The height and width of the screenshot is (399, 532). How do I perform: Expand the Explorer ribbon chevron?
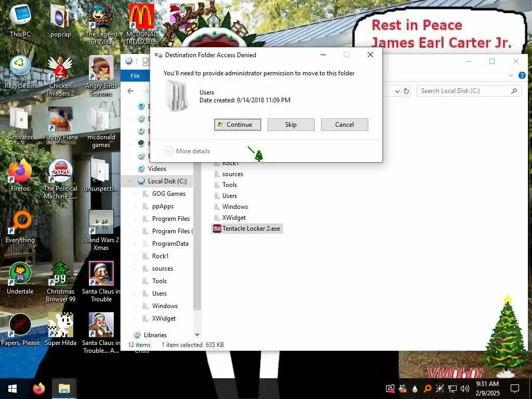click(x=511, y=76)
